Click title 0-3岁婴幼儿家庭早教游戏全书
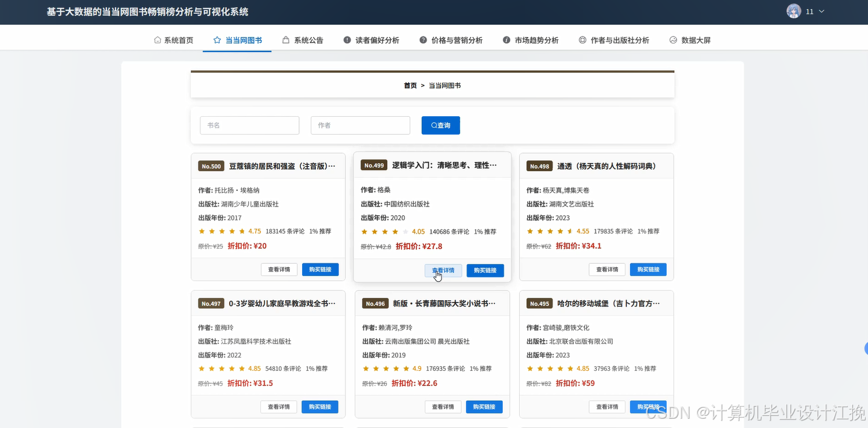The image size is (868, 428). [282, 304]
